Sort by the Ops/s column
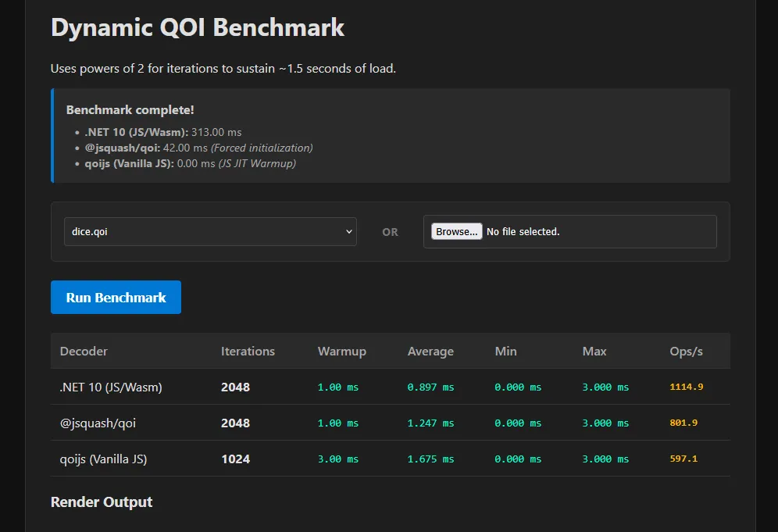Image resolution: width=778 pixels, height=532 pixels. tap(686, 351)
